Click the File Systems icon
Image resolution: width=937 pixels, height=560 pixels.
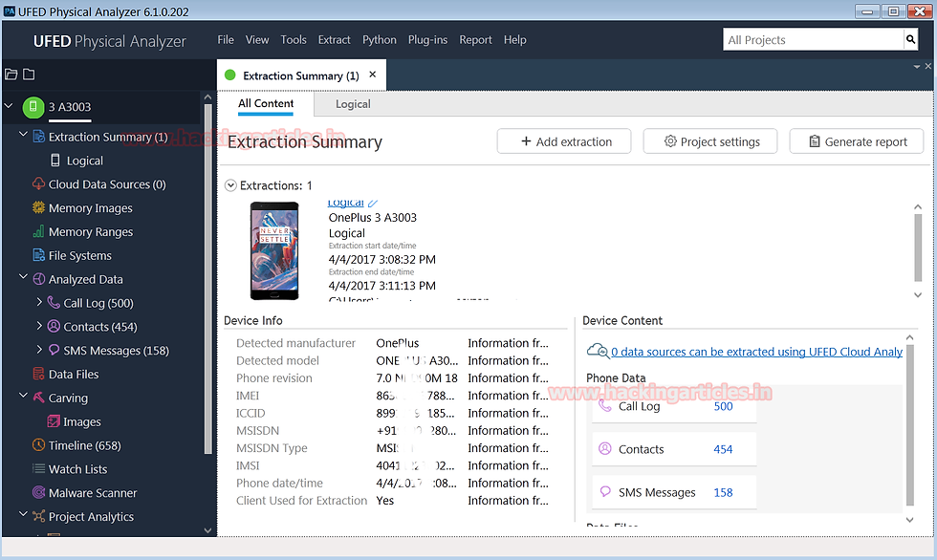[39, 255]
